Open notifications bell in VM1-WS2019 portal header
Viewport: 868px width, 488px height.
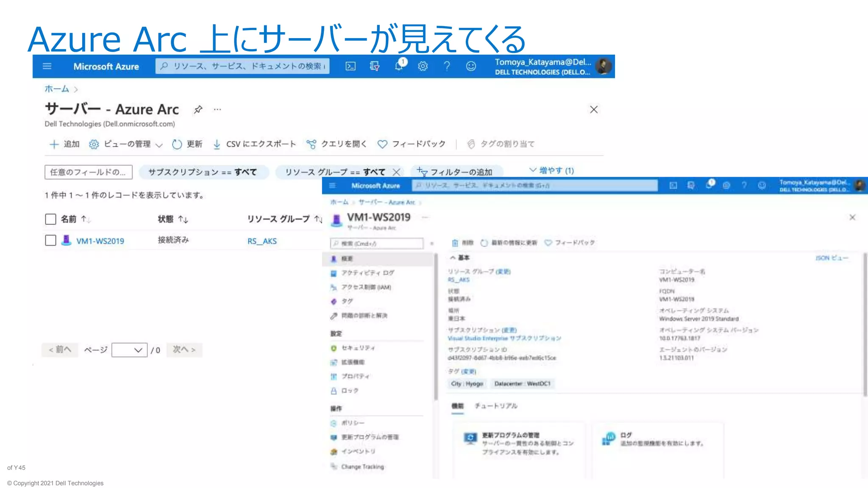(709, 185)
